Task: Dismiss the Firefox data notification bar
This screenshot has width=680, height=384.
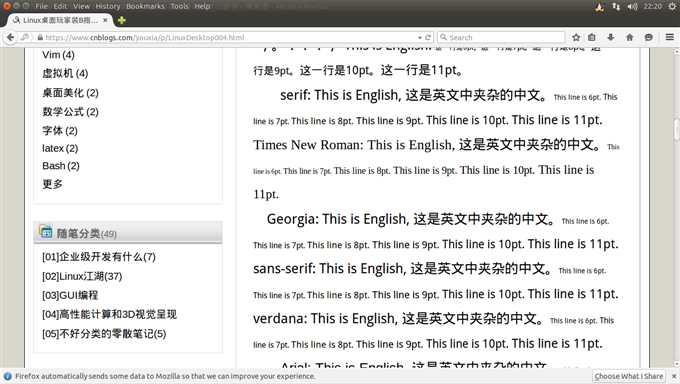Action: tap(674, 376)
